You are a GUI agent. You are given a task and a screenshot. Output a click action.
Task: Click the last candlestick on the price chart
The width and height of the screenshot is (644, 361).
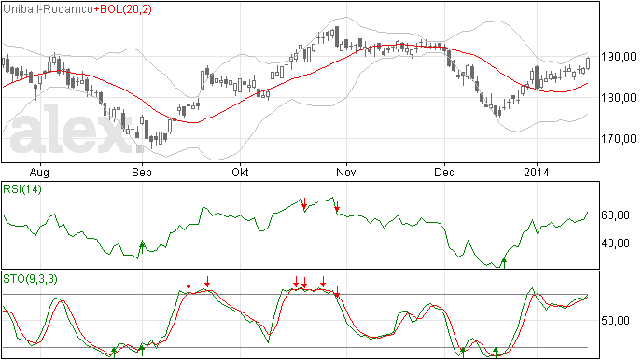click(x=588, y=63)
